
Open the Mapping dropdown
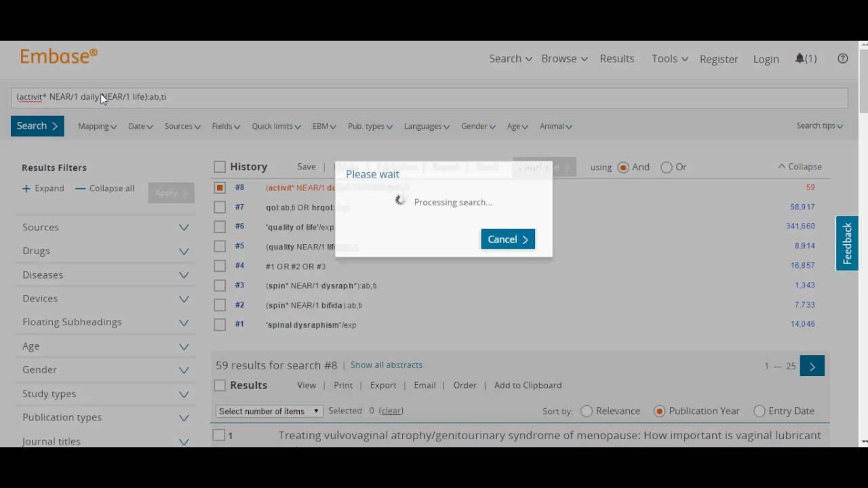click(97, 126)
